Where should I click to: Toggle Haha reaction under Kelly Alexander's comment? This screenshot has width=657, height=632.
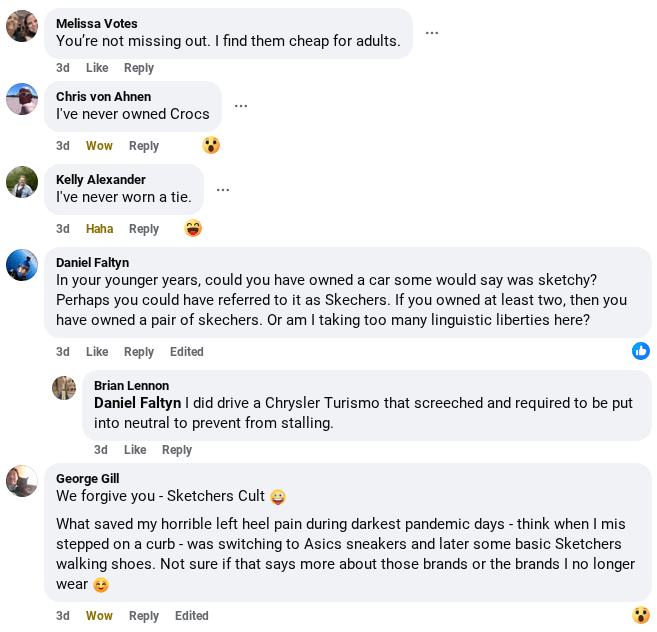click(99, 229)
